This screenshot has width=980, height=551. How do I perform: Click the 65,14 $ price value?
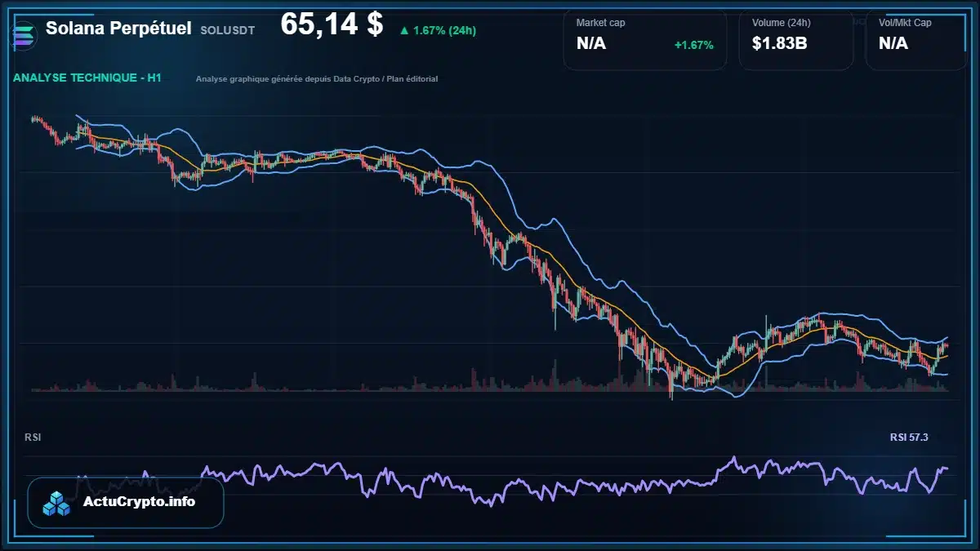click(x=332, y=24)
